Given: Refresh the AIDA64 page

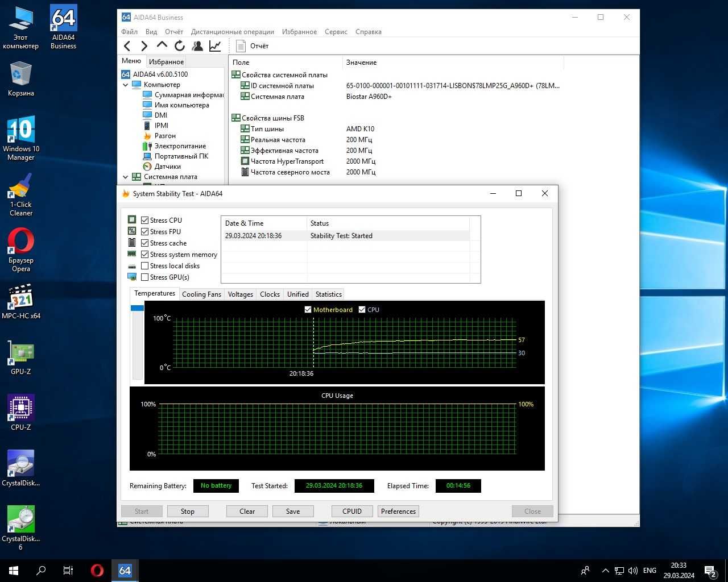Looking at the screenshot, I should [180, 46].
